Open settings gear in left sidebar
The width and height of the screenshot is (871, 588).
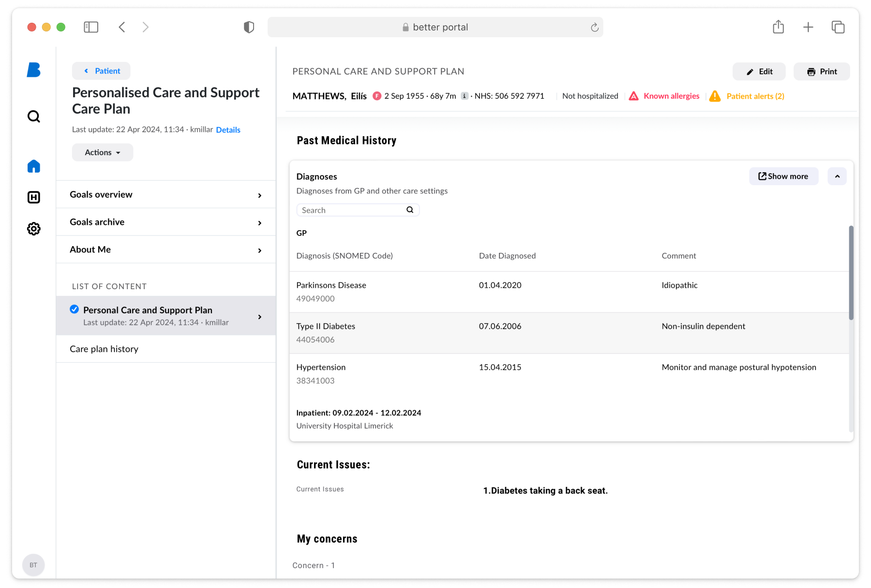tap(33, 229)
